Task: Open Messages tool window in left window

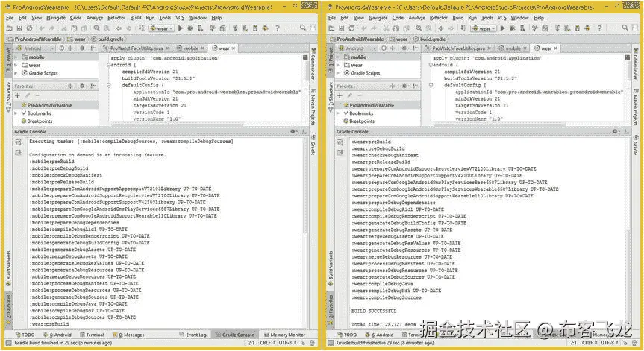Action: point(128,335)
